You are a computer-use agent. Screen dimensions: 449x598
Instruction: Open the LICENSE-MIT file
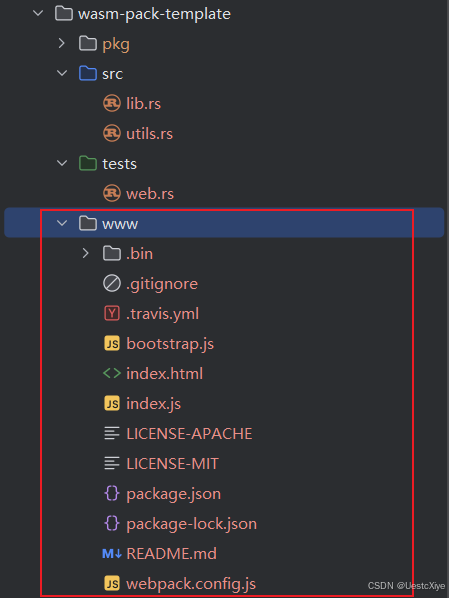[x=172, y=464]
